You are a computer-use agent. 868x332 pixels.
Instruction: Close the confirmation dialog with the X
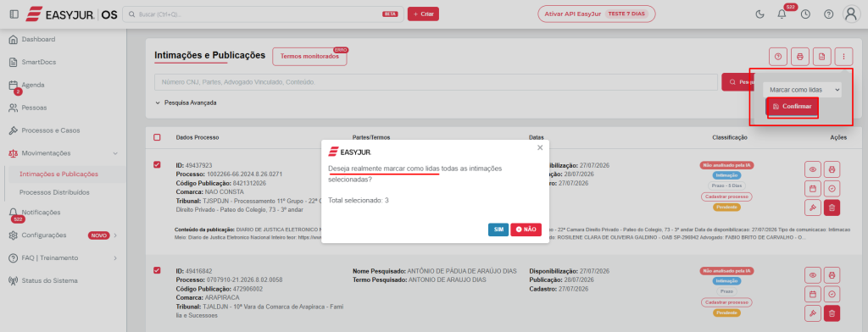pyautogui.click(x=540, y=147)
